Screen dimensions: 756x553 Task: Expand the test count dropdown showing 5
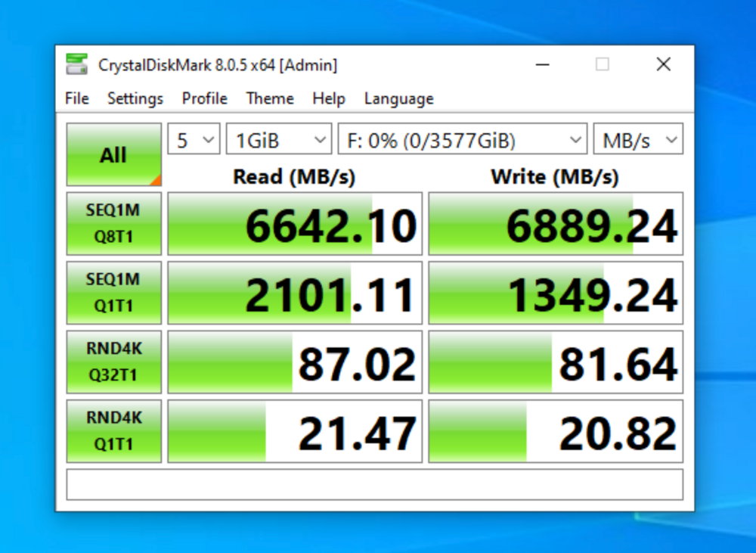194,139
